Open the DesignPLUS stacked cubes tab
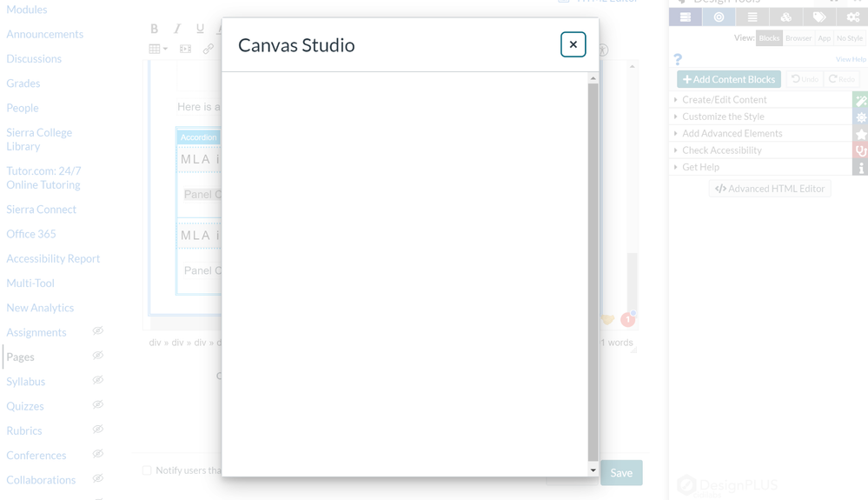Image resolution: width=868 pixels, height=500 pixels. pyautogui.click(x=785, y=17)
